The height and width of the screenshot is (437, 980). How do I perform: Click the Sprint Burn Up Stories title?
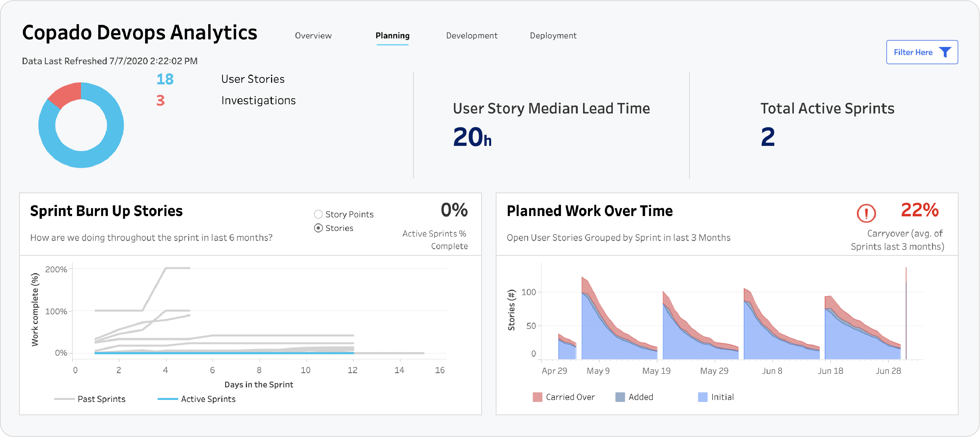coord(106,211)
